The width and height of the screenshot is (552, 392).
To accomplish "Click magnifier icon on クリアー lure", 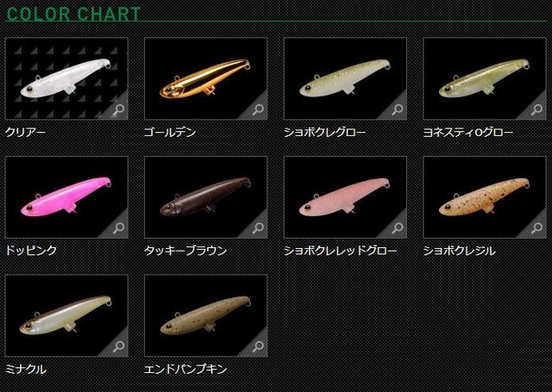I will tap(119, 109).
